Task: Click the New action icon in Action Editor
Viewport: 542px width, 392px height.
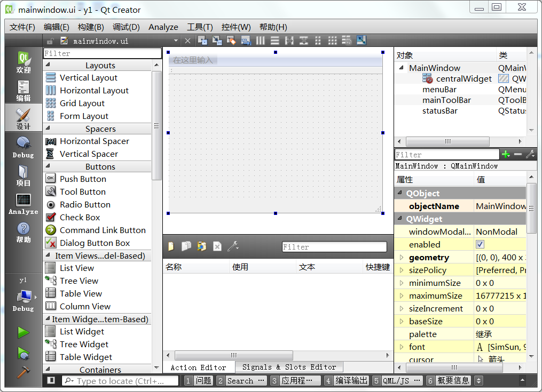Action: pyautogui.click(x=171, y=246)
